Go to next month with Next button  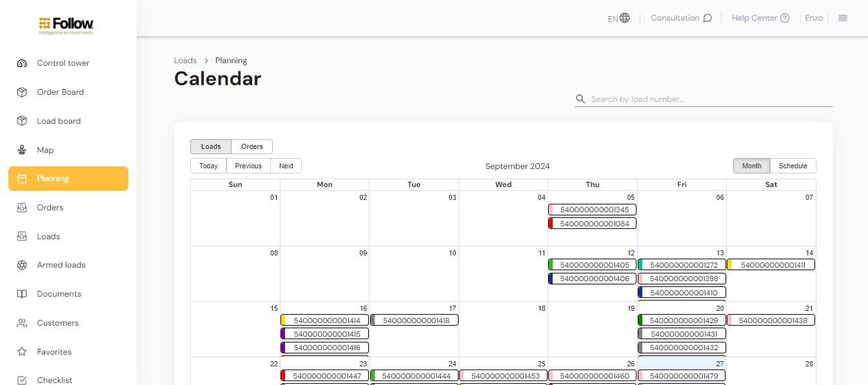click(286, 166)
